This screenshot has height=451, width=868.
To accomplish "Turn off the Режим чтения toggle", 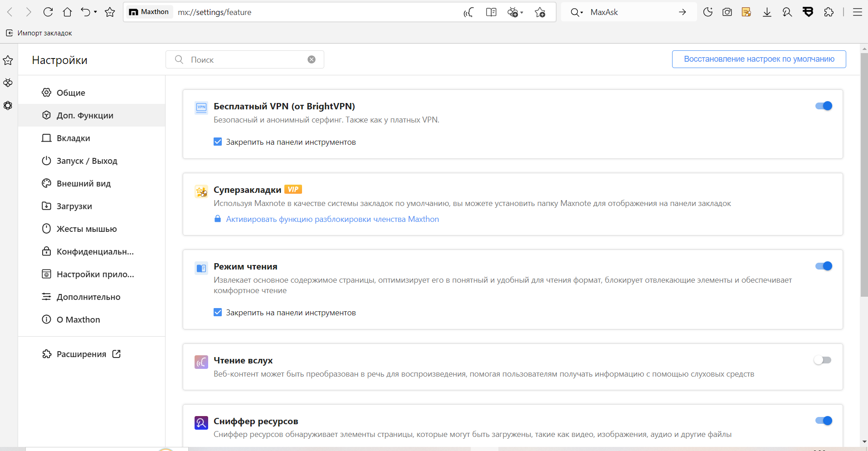I will coord(824,266).
